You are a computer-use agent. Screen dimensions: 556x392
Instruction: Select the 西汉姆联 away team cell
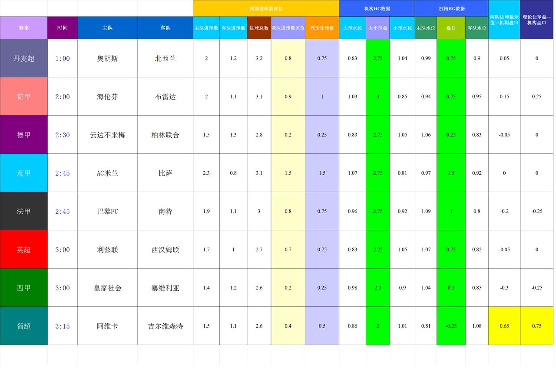tap(165, 249)
